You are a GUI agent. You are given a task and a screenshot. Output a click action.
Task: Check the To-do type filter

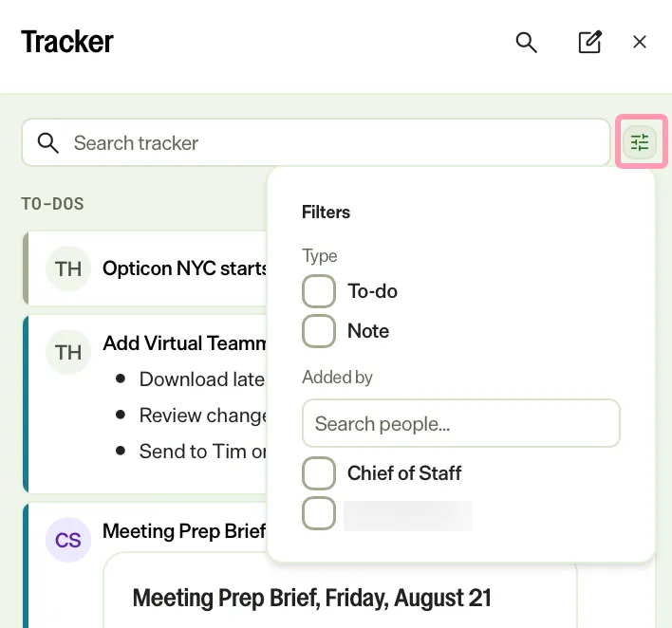[x=318, y=291]
